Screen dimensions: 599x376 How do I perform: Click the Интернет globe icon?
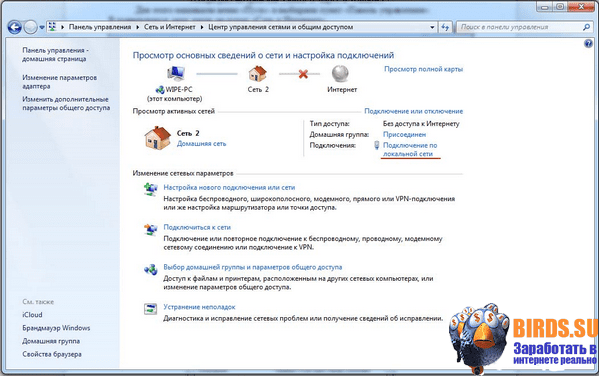(340, 73)
